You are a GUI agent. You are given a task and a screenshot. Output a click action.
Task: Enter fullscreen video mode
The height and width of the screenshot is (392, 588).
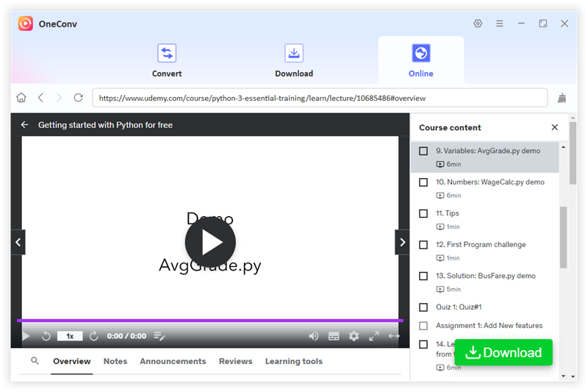374,336
